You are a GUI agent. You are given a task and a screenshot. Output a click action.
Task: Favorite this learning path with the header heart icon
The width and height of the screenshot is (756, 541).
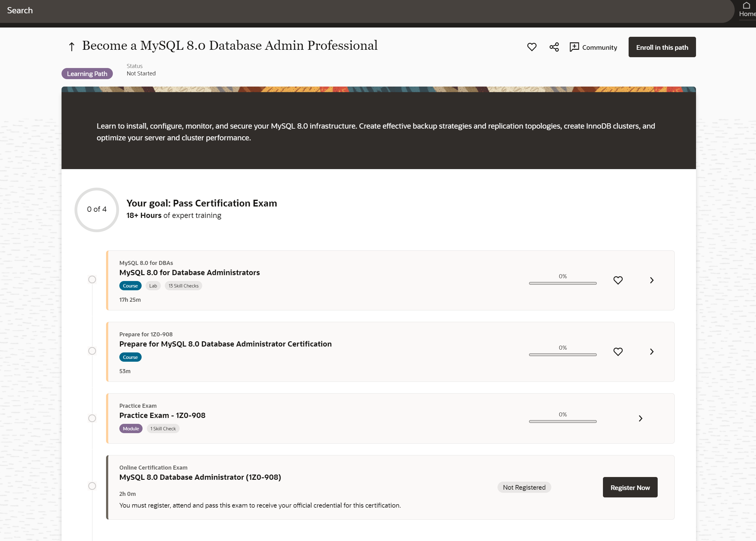point(532,47)
